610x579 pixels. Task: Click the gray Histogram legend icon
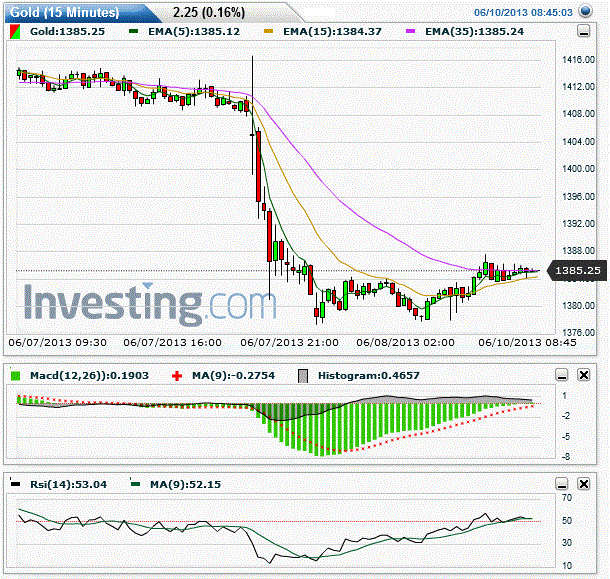(x=303, y=376)
